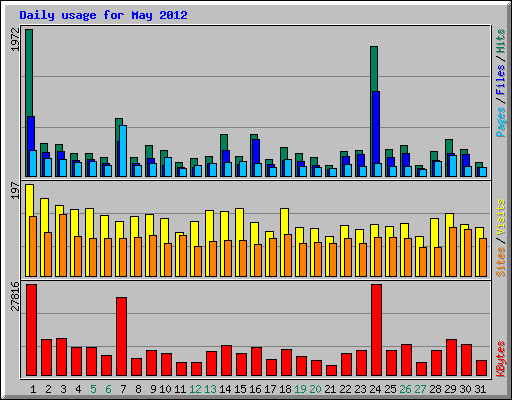
Task: Select the orange Sites bar for day 1
Action: pyautogui.click(x=33, y=246)
